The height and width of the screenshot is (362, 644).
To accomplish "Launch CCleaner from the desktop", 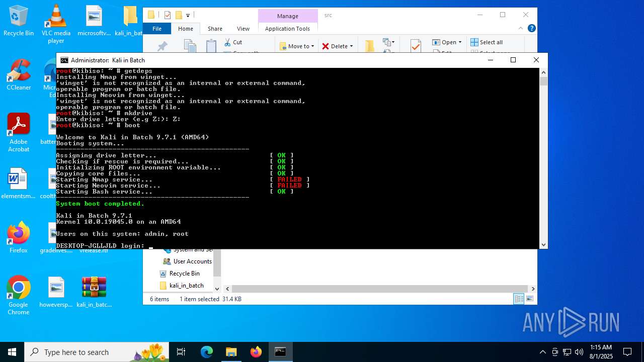I will click(19, 75).
